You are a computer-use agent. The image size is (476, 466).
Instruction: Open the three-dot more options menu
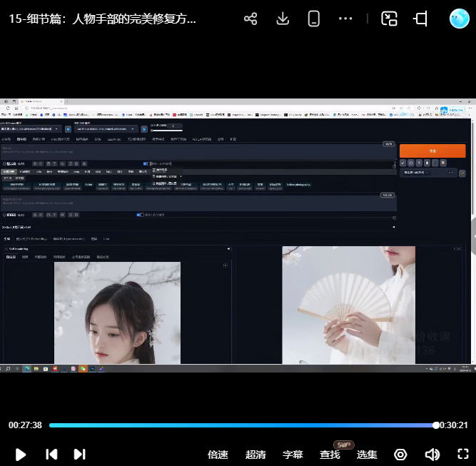click(x=346, y=19)
